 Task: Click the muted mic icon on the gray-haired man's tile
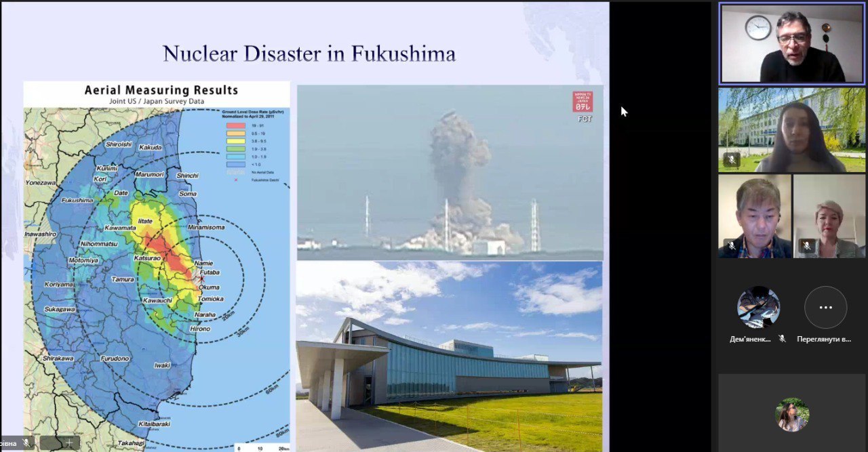(731, 246)
